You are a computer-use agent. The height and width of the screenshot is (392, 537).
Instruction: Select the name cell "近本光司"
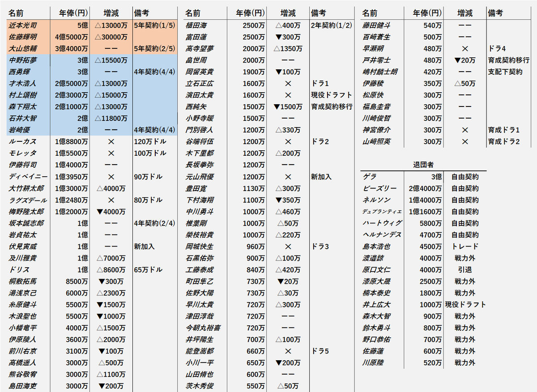point(23,26)
